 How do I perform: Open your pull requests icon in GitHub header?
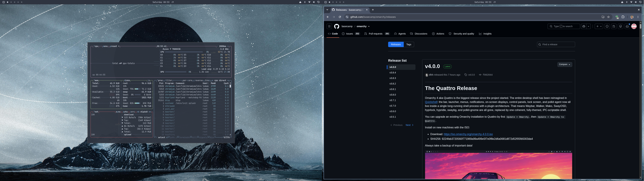click(614, 26)
